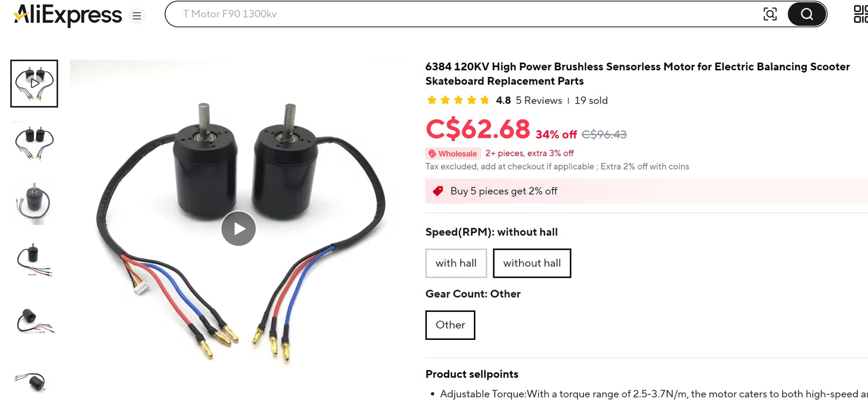Play the product video in main image
This screenshot has width=868, height=401.
point(239,229)
